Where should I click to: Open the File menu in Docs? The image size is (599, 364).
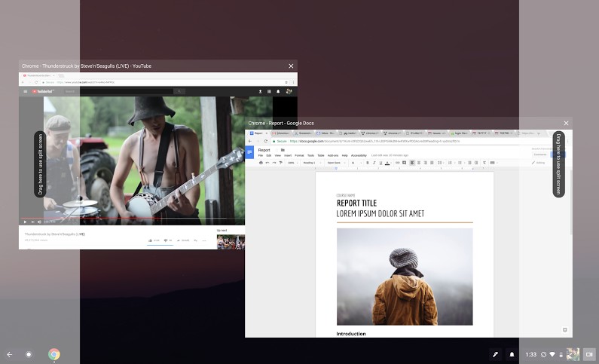(x=261, y=155)
